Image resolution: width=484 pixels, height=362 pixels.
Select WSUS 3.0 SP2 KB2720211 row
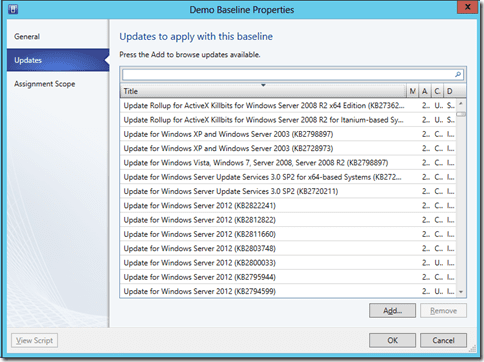click(288, 191)
